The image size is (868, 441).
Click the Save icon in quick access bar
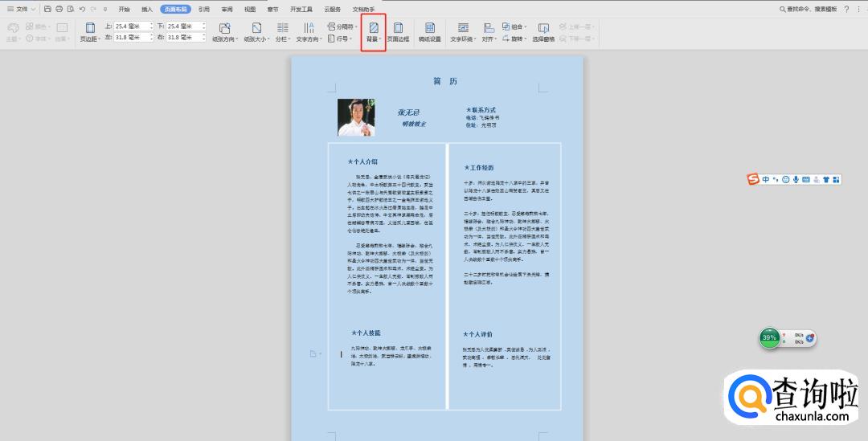click(47, 9)
